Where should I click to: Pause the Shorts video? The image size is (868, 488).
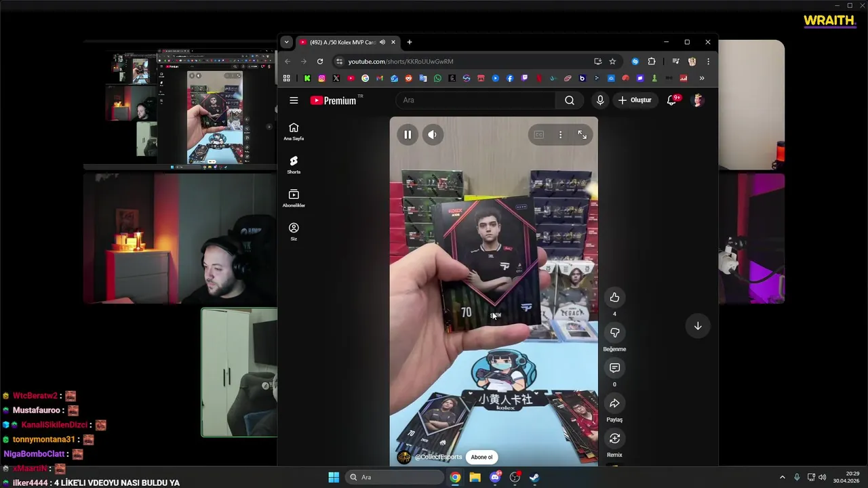click(x=408, y=135)
